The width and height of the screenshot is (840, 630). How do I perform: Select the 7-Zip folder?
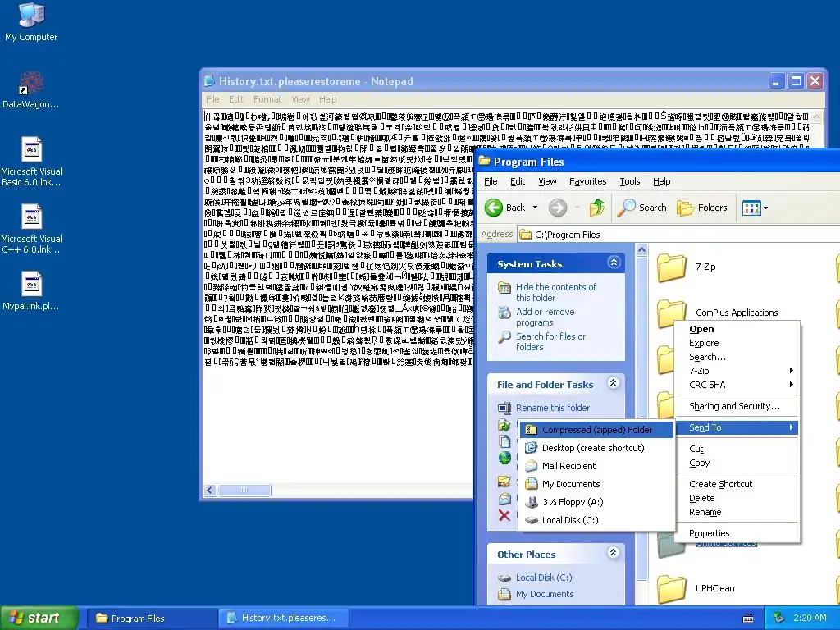pyautogui.click(x=687, y=267)
